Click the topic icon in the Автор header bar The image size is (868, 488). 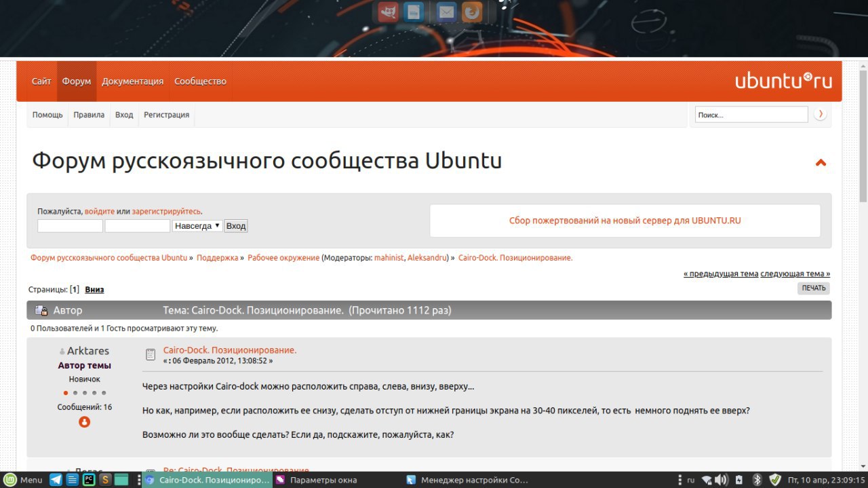point(41,310)
